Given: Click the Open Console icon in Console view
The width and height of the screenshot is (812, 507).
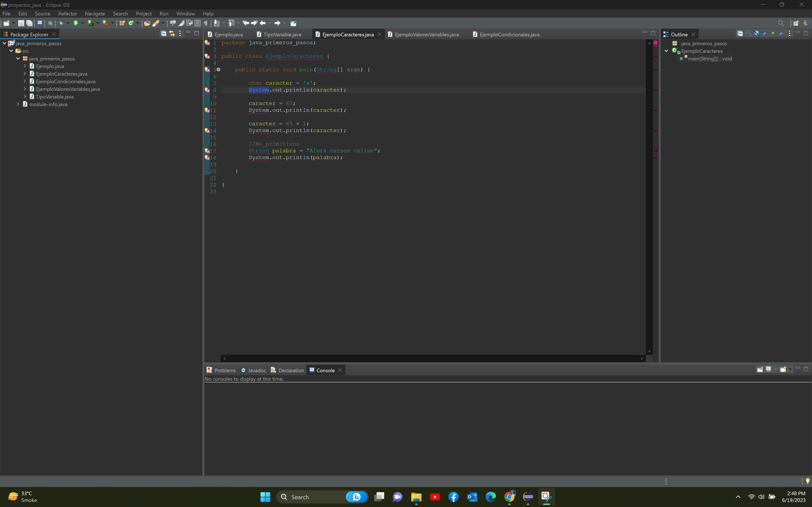Looking at the screenshot, I should pos(783,369).
